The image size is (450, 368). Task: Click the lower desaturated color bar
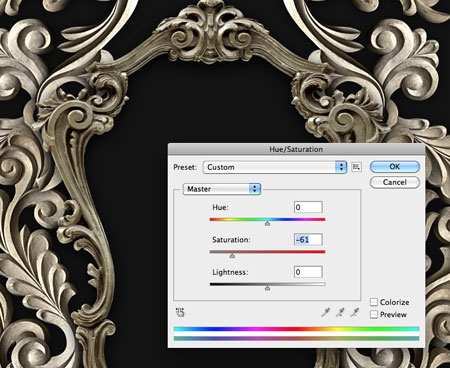point(296,339)
